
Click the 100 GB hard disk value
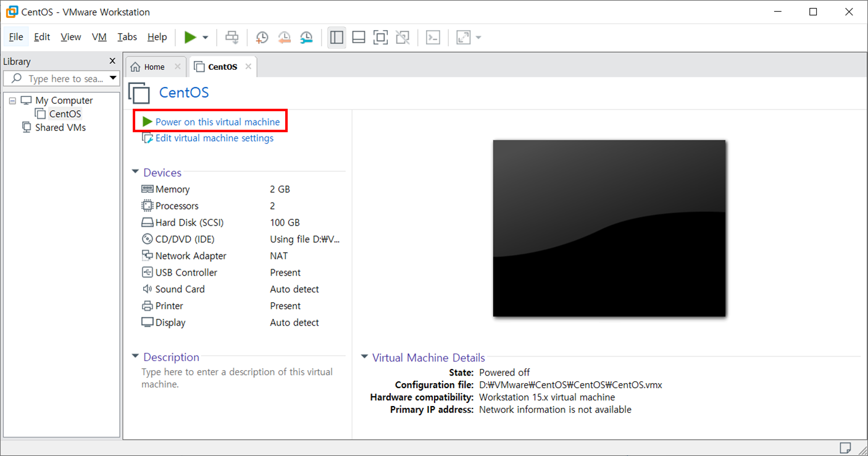[x=285, y=222]
